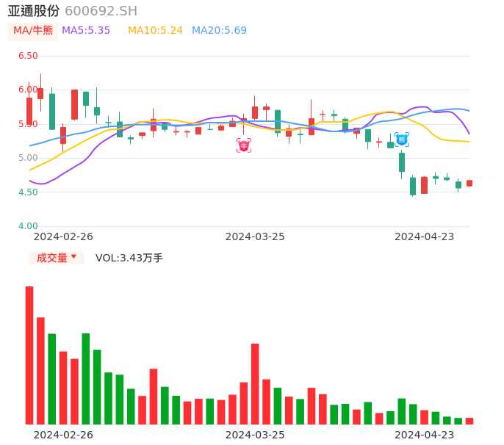504x445 pixels.
Task: Click the tall red volume bar above the lower 2024-03-25 label
Action: point(255,383)
